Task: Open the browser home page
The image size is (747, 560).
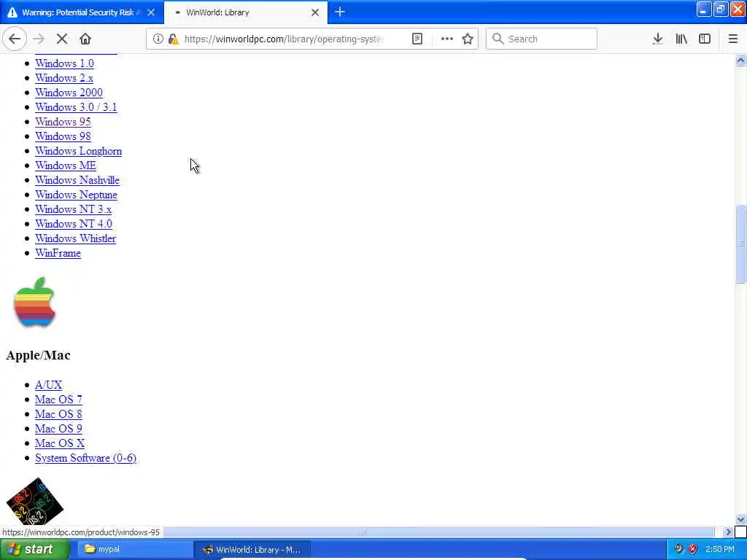Action: click(85, 39)
